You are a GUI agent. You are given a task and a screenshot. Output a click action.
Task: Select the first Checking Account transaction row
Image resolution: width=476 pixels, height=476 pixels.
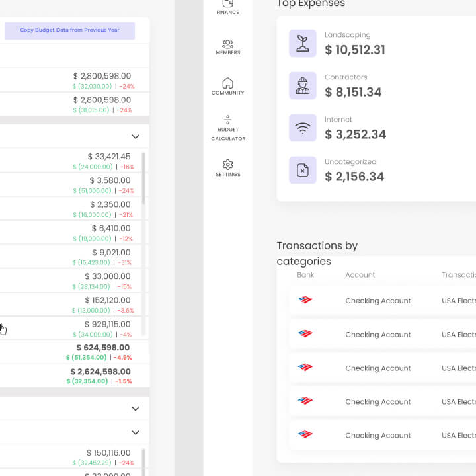point(378,301)
